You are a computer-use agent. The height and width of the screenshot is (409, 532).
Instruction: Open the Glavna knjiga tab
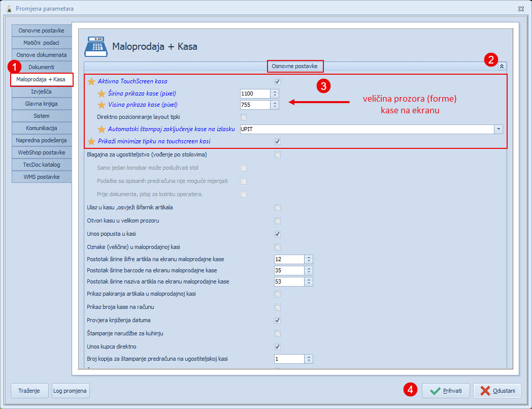pyautogui.click(x=41, y=104)
